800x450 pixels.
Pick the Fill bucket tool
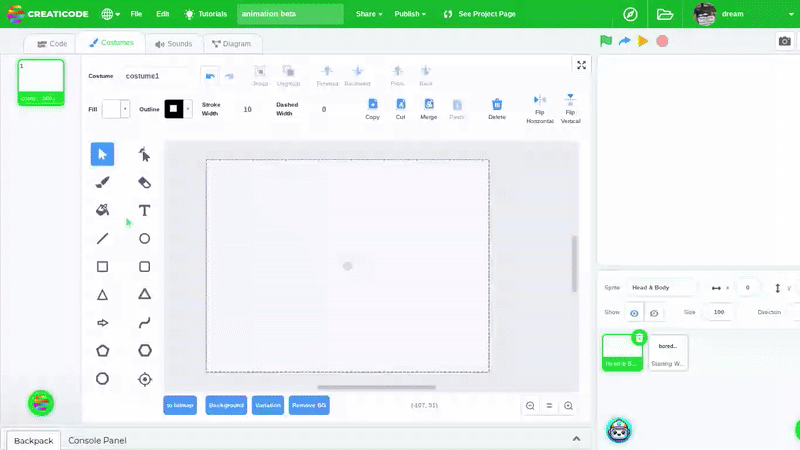[102, 210]
